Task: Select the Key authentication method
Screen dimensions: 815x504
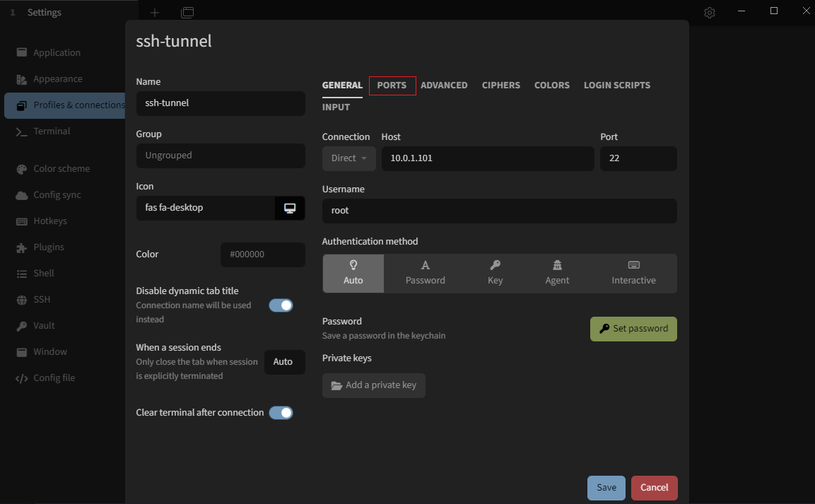Action: click(x=495, y=273)
